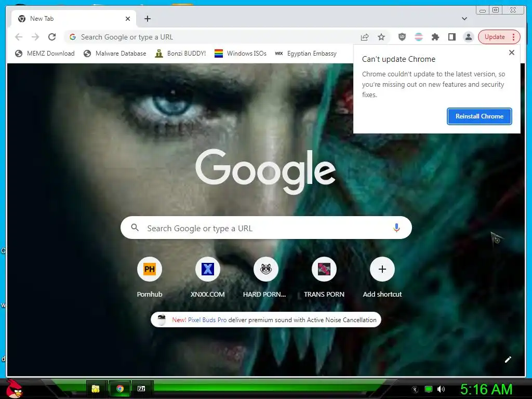
Task: Open the tab search dropdown chevron
Action: [x=464, y=19]
